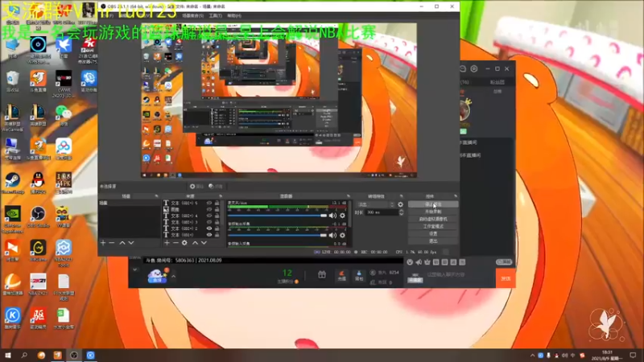
Task: Switch the toggle at right of Douyu chat toolbar
Action: (x=504, y=262)
